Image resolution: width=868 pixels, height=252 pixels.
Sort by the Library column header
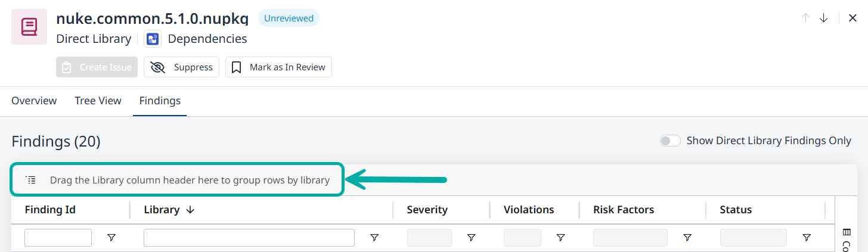(x=162, y=210)
